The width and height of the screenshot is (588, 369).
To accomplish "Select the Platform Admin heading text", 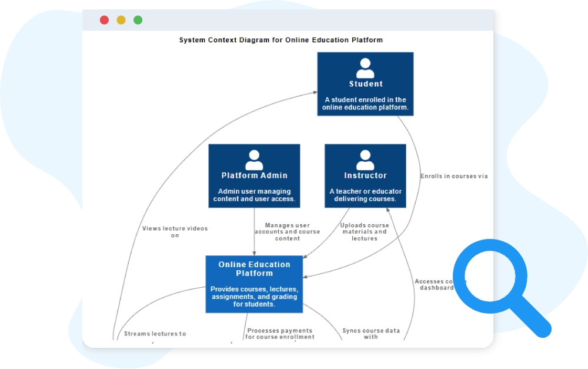I will (255, 176).
